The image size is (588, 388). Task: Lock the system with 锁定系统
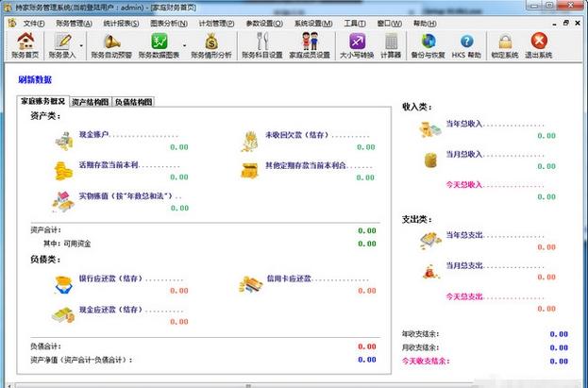(505, 44)
